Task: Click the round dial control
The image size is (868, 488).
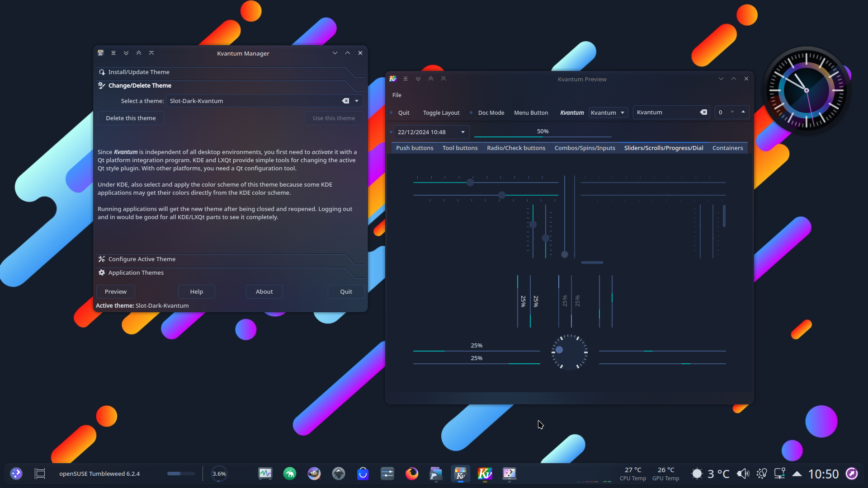Action: [569, 352]
